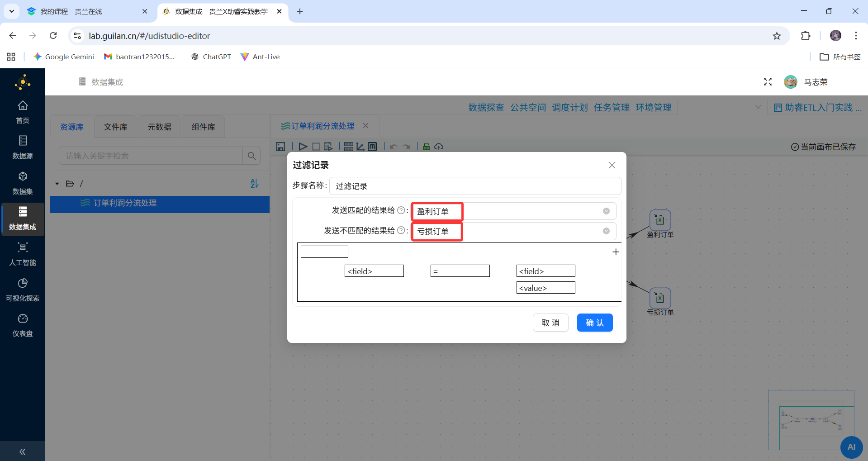Open the browser tab search dropdown arrow

[11, 11]
